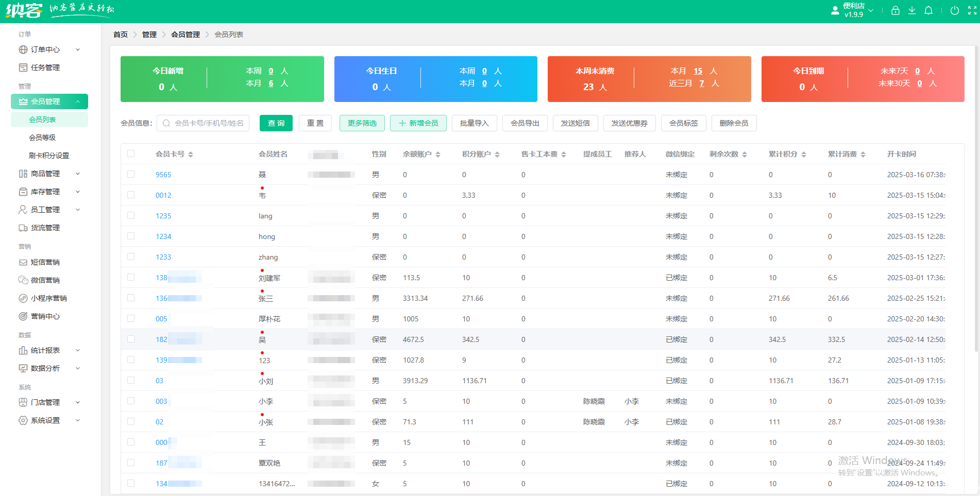Select the checkbox for member 9565
Screen dimensions: 980x496
[x=131, y=174]
